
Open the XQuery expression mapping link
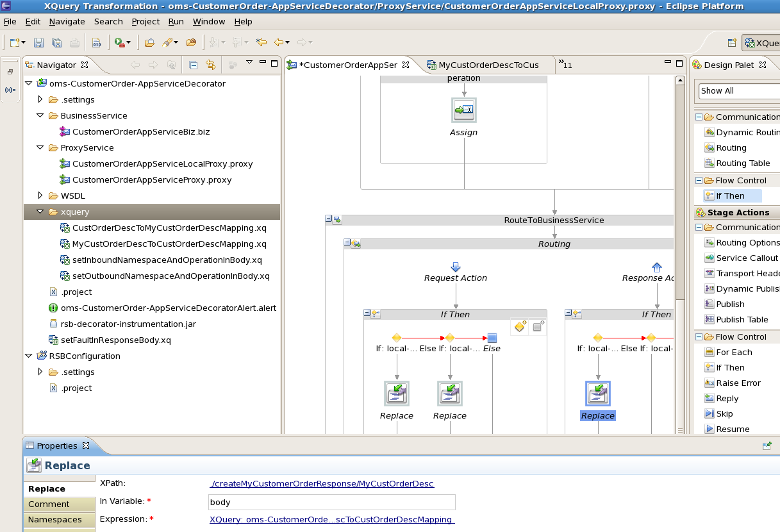[x=331, y=520]
